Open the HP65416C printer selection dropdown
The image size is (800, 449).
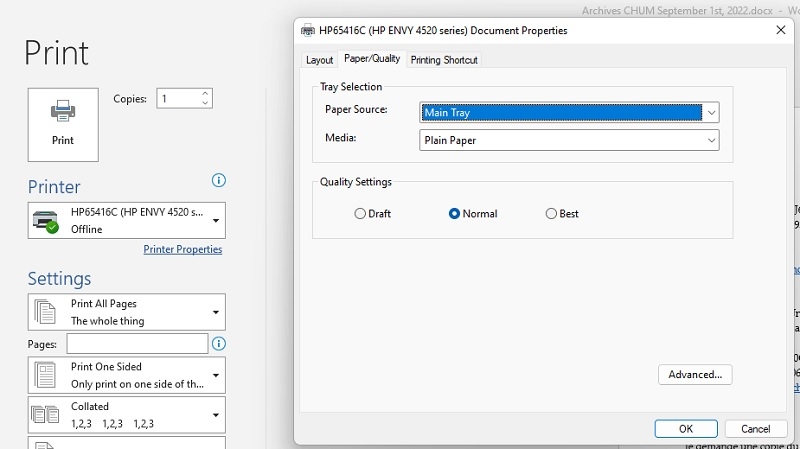127,220
